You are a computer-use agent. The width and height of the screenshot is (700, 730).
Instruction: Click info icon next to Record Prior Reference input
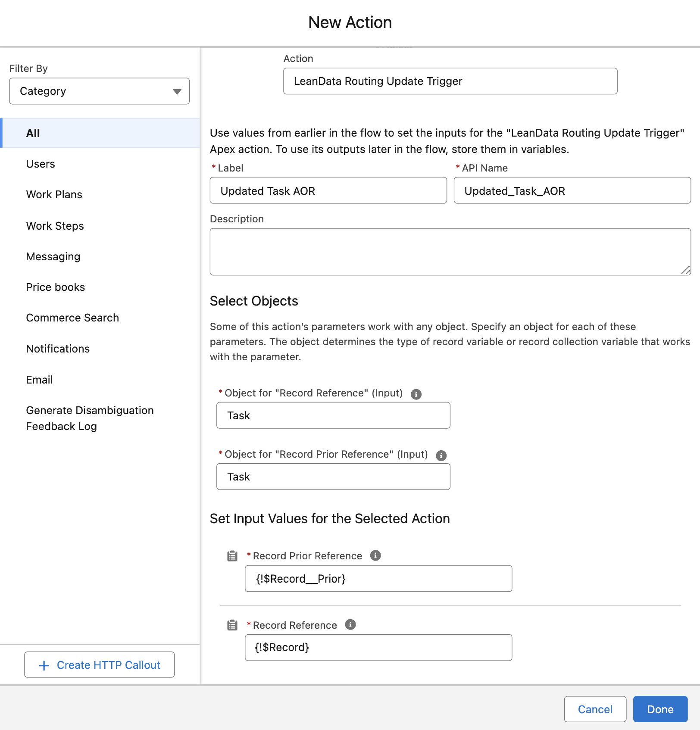click(x=375, y=555)
